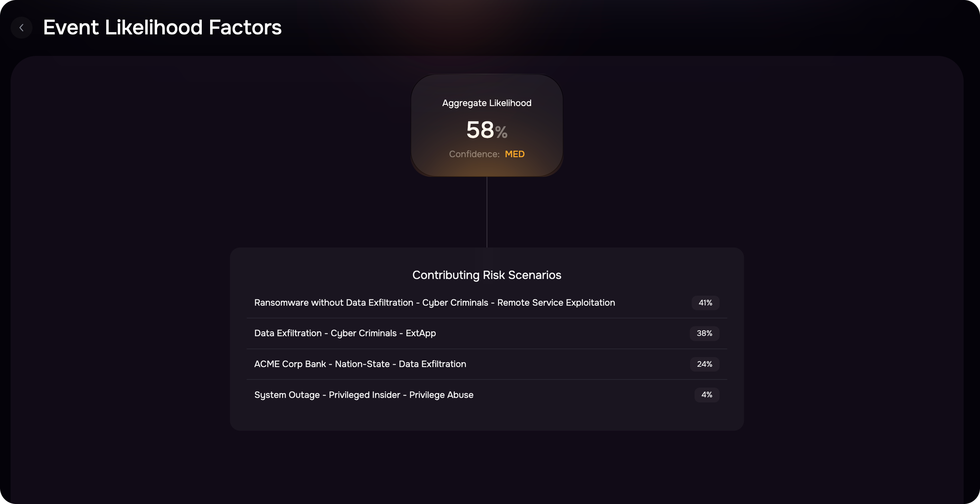Click the percent sign beside 58
980x504 pixels.
[501, 132]
